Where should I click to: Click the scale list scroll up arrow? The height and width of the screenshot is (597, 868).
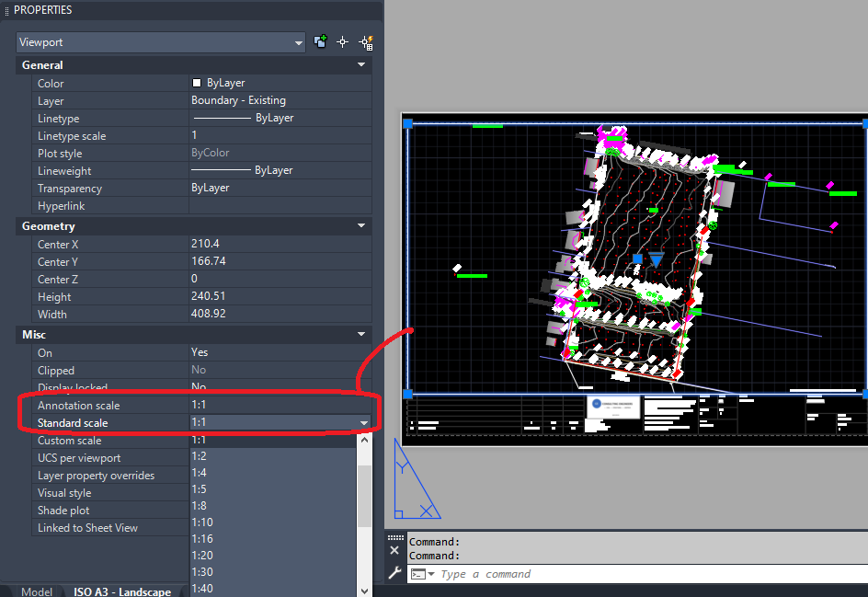click(364, 440)
